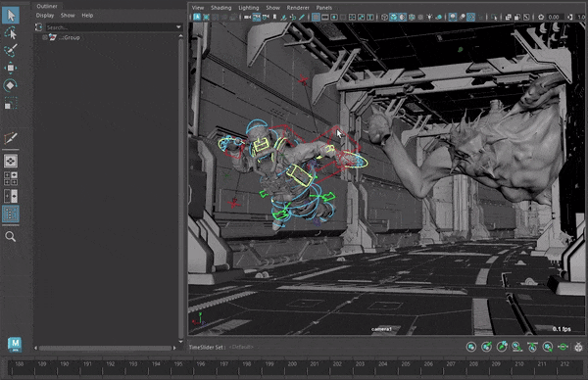The height and width of the screenshot is (380, 588).
Task: Click the camera1 label in viewport
Action: tap(381, 329)
